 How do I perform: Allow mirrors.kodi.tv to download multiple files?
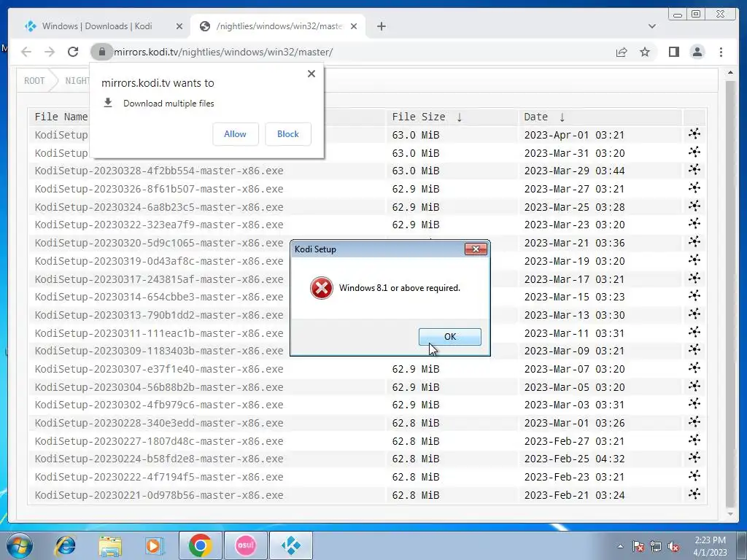click(x=236, y=134)
